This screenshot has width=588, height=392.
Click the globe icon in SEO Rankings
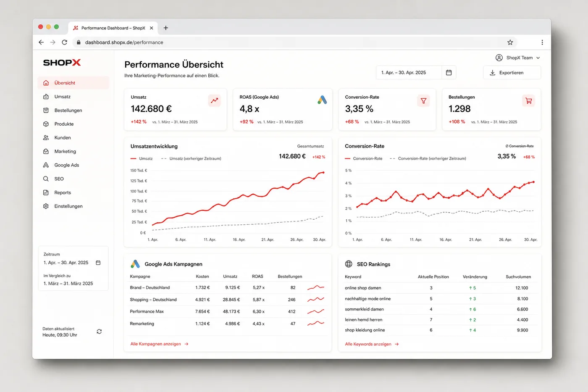tap(349, 264)
